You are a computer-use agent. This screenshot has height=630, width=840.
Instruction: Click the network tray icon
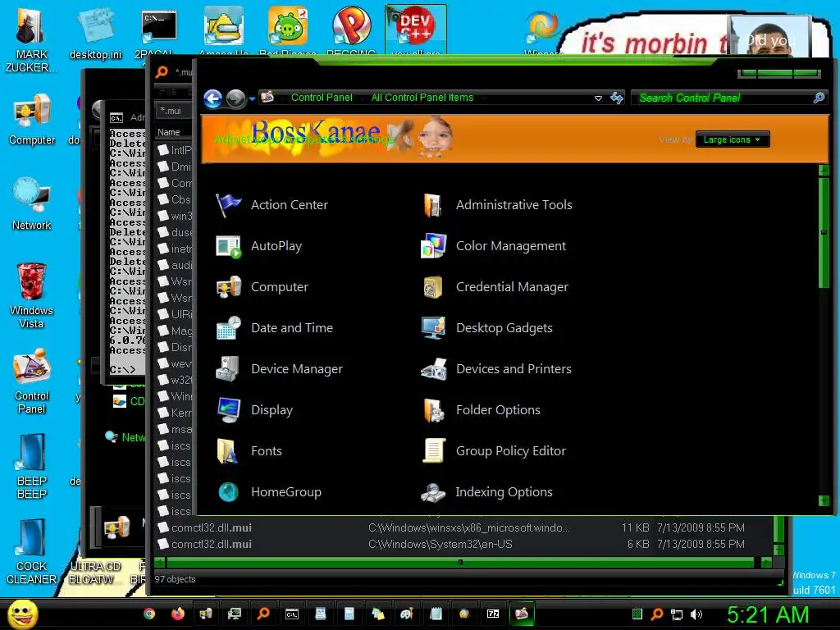(677, 614)
